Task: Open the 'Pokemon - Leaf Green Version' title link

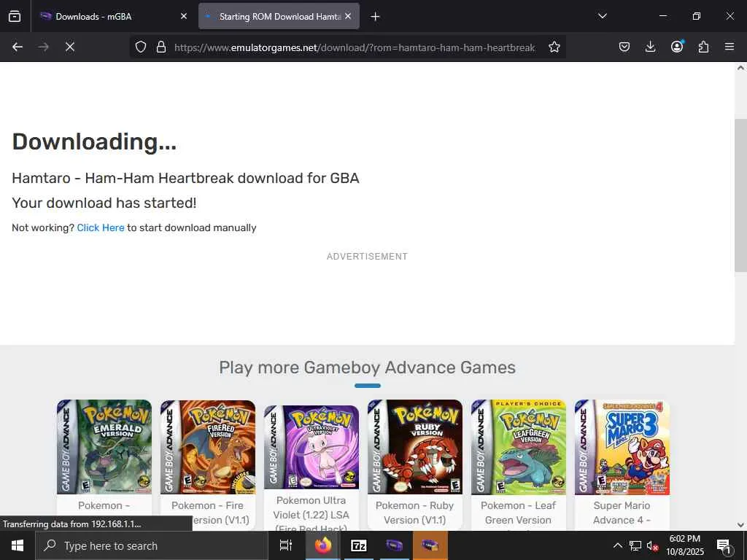Action: [x=519, y=513]
